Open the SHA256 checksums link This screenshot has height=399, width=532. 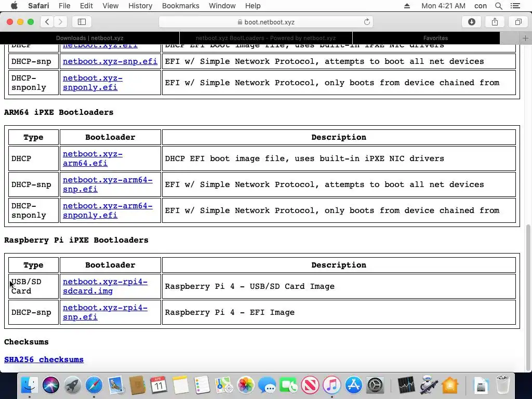coord(44,360)
